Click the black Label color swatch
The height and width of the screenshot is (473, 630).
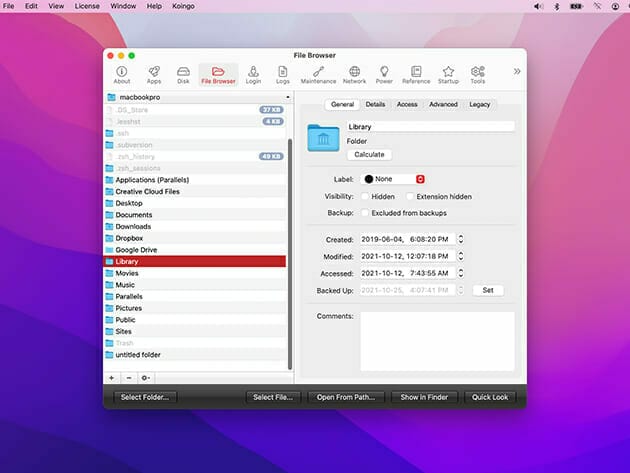coord(369,179)
